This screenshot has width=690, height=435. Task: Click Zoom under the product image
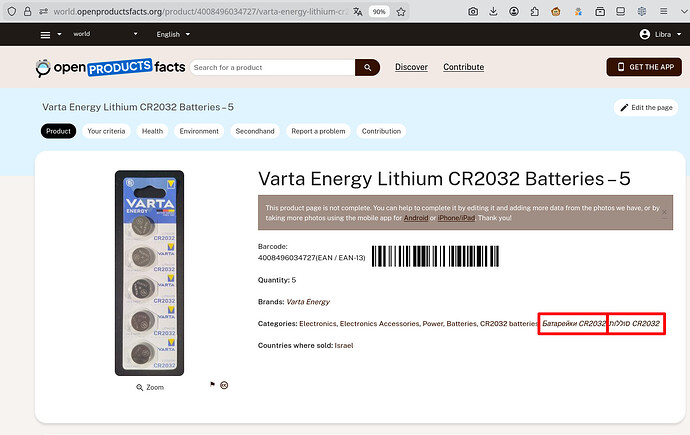[150, 387]
